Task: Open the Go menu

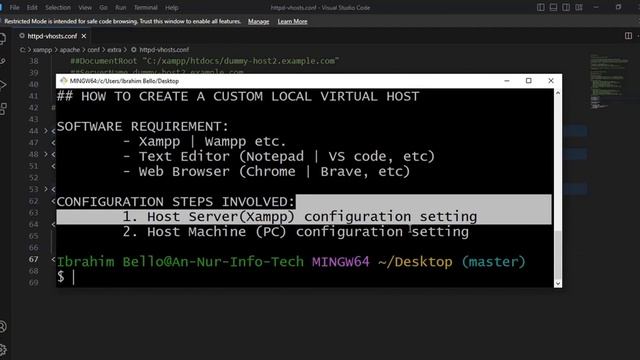Action: pyautogui.click(x=103, y=7)
